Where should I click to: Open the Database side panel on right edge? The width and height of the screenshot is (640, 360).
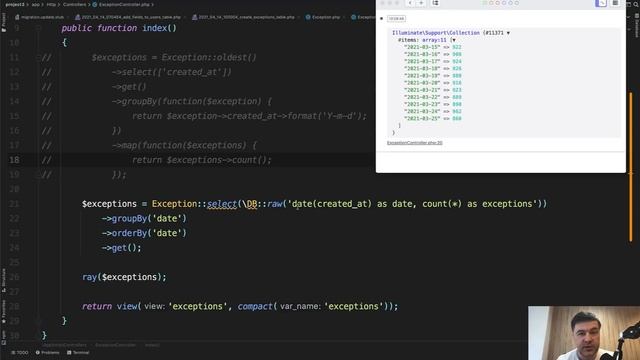point(636,25)
